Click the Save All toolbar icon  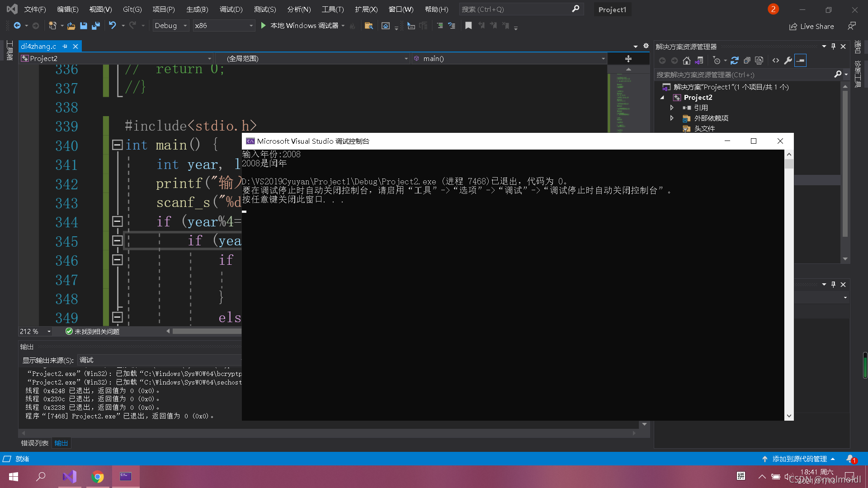[x=96, y=26]
